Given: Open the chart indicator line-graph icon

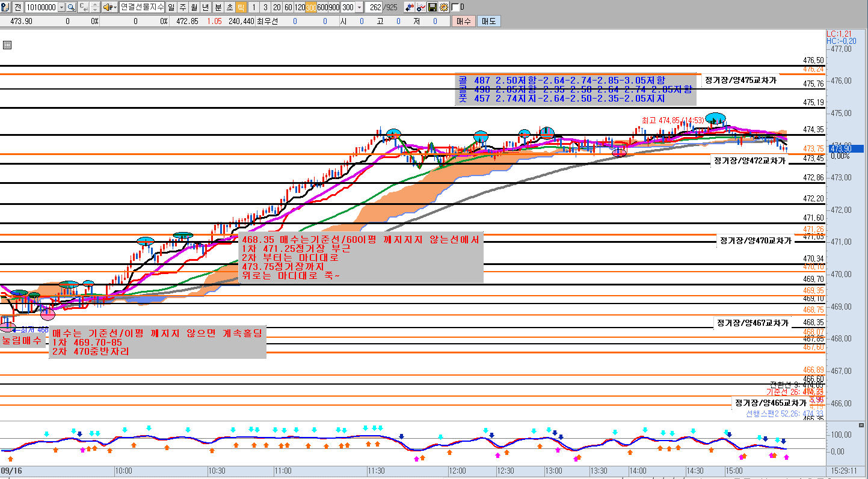Looking at the screenshot, I should 421,7.
